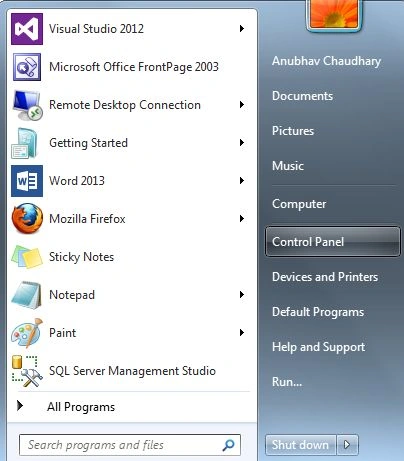Viewport: 404px width, 461px height.
Task: Select the Visual Studio 2012 text label
Action: pos(96,29)
